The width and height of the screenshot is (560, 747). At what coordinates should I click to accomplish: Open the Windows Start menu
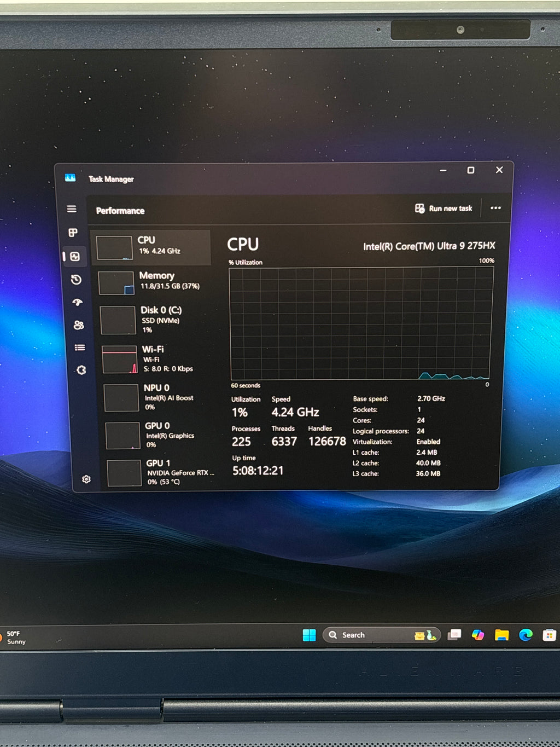click(x=309, y=635)
